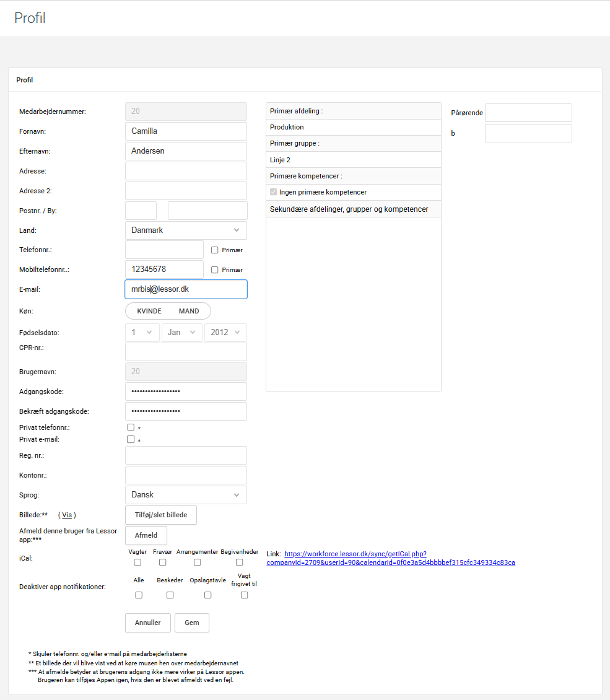The height and width of the screenshot is (700, 610).
Task: Open the birth month Jan dropdown
Action: [182, 333]
